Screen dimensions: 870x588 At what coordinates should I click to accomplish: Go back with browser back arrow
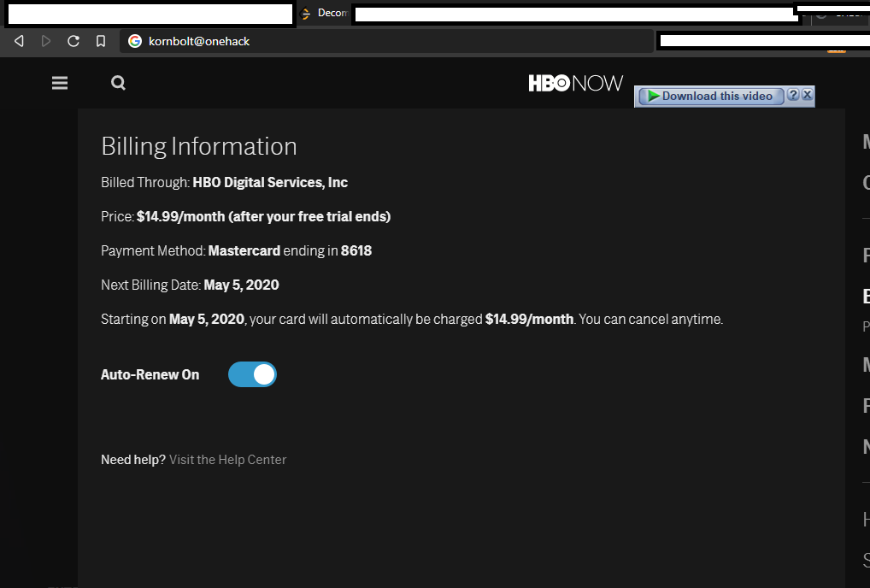pos(20,41)
